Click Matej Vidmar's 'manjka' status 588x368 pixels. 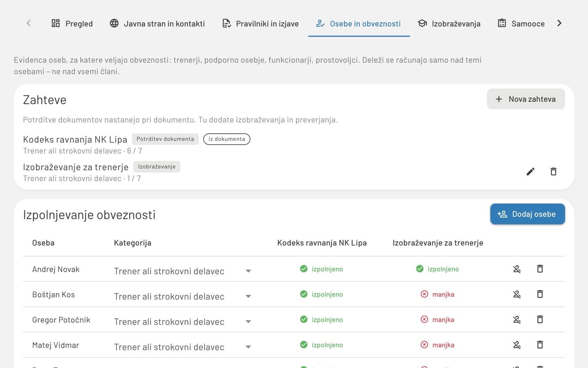tap(438, 345)
